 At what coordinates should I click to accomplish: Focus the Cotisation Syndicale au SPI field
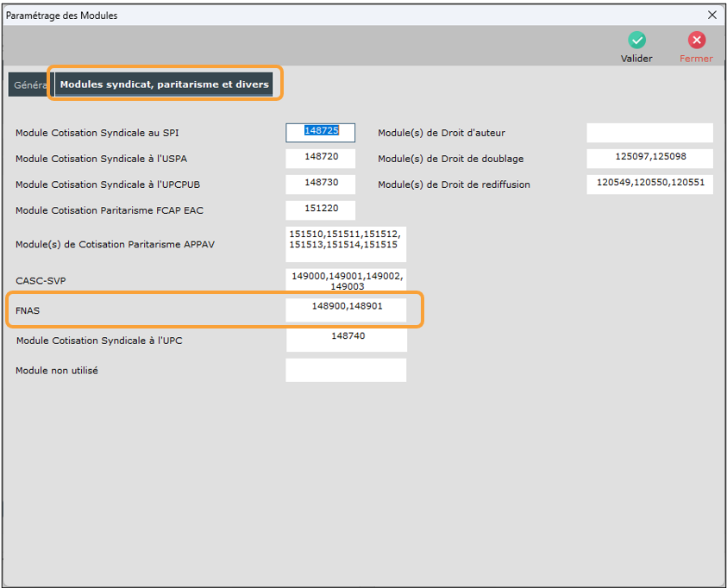point(321,133)
